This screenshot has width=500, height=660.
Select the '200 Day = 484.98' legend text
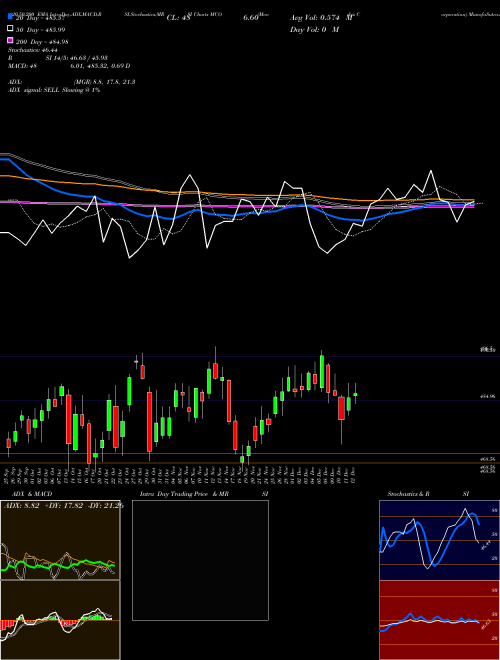pos(43,41)
